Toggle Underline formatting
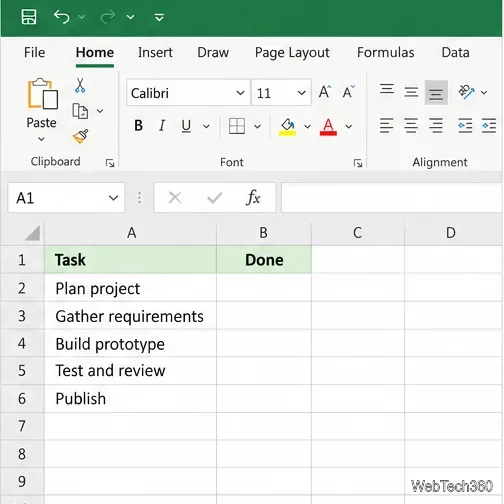 (x=186, y=126)
